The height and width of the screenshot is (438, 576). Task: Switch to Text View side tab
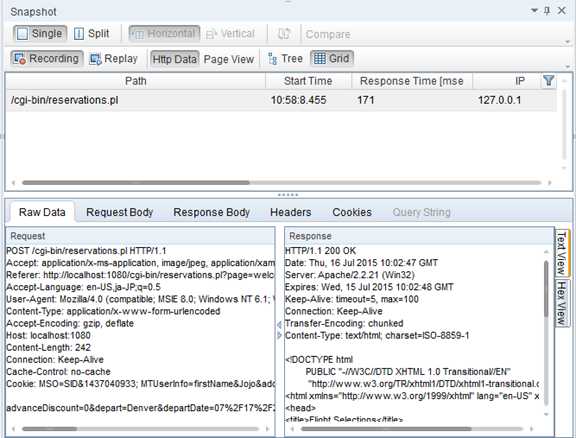pyautogui.click(x=561, y=253)
